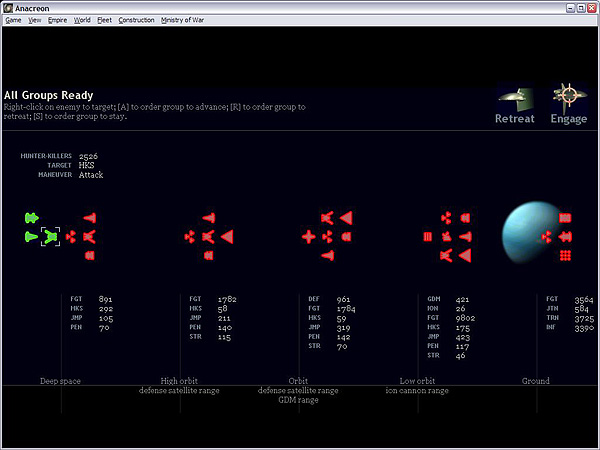Click the Hunter-Killers count 2526
Image resolution: width=600 pixels, height=450 pixels.
(88, 156)
